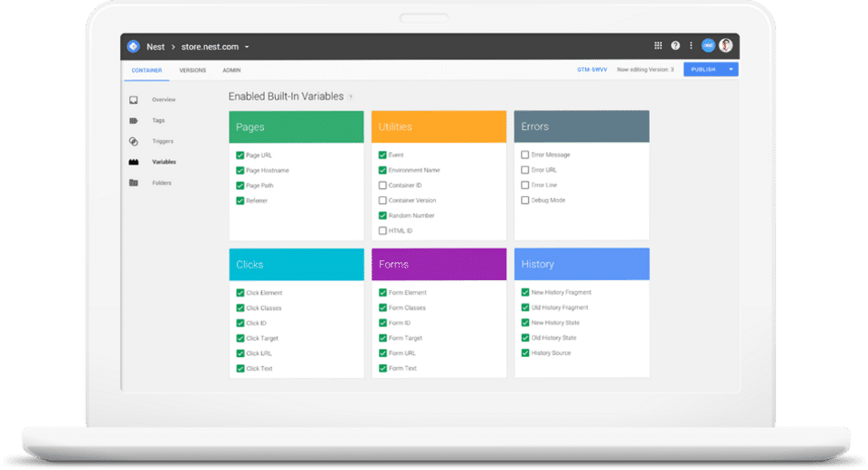Open the Publish button dropdown arrow
The width and height of the screenshot is (868, 470).
click(731, 70)
